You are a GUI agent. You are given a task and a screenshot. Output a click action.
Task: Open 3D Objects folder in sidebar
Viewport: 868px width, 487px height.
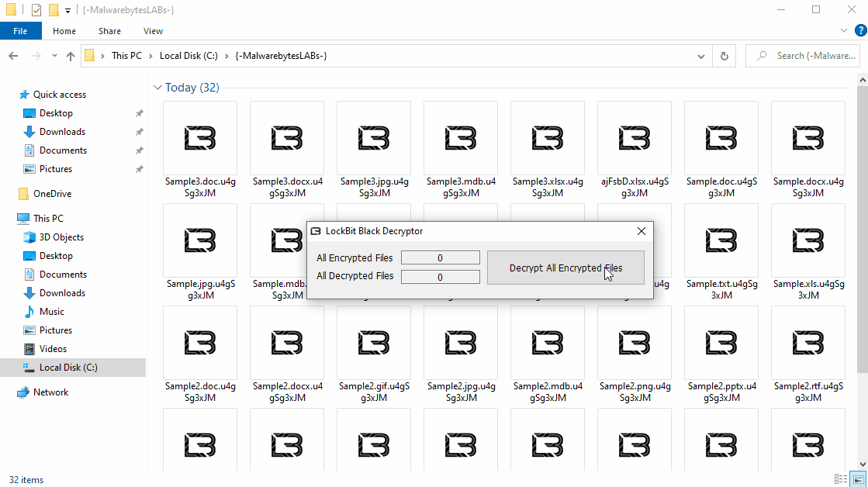click(61, 237)
